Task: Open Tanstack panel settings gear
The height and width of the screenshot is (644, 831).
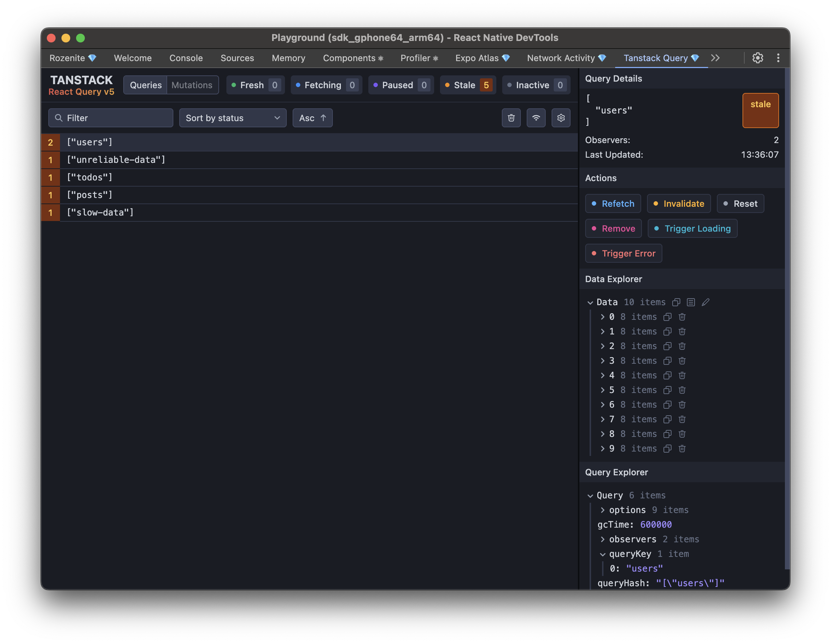Action: point(560,118)
